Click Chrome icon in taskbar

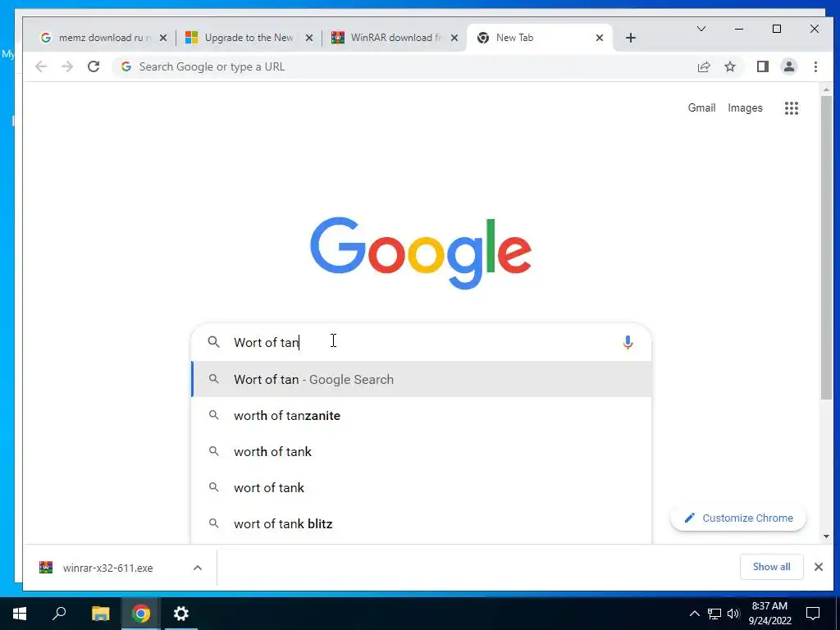(x=140, y=614)
